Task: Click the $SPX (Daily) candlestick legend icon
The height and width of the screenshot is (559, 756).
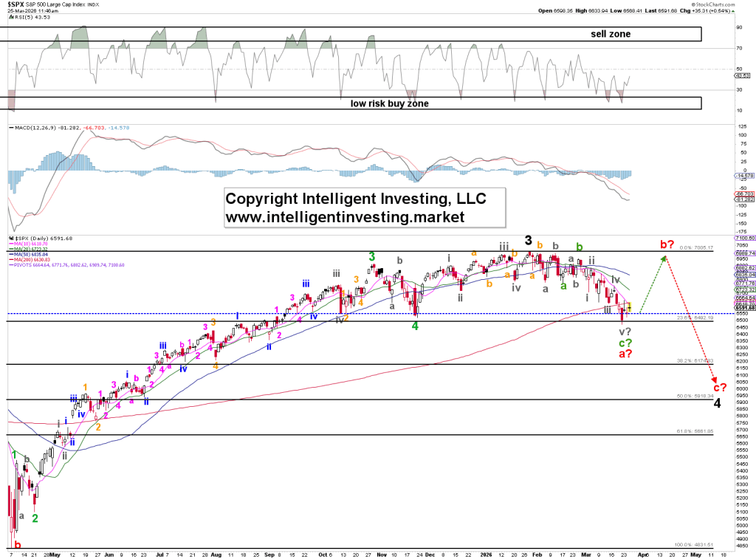Action: [10, 238]
